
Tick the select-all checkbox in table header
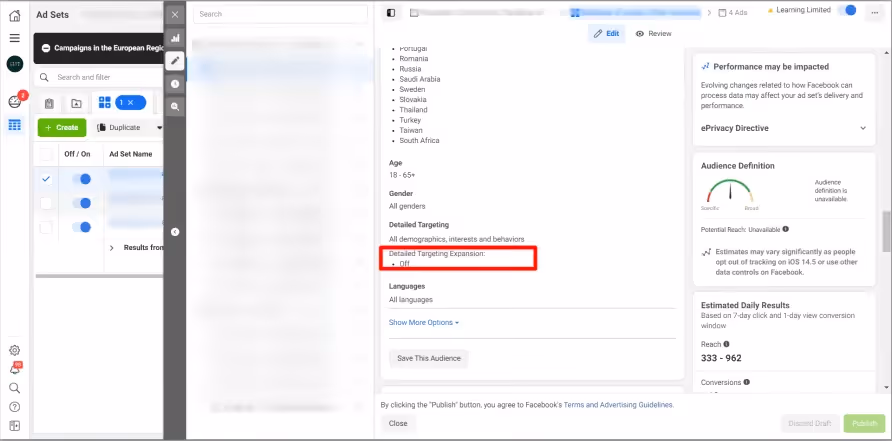46,154
